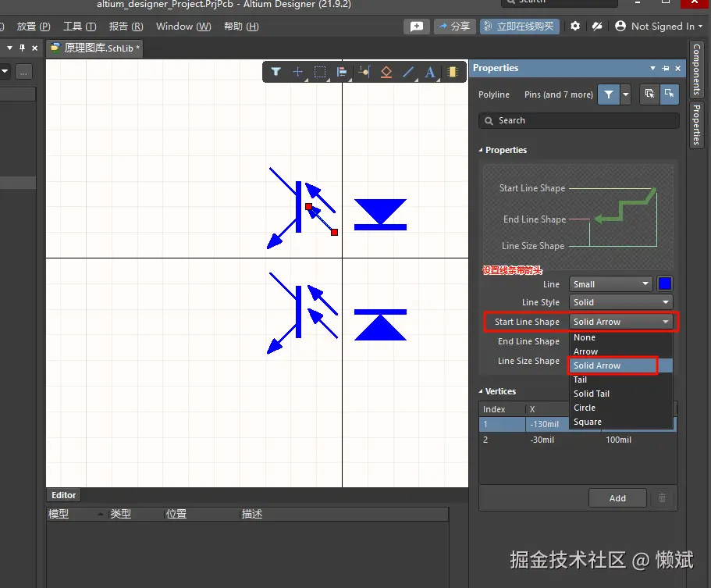The image size is (711, 588).
Task: Open the Line width Small dropdown
Action: click(x=610, y=284)
